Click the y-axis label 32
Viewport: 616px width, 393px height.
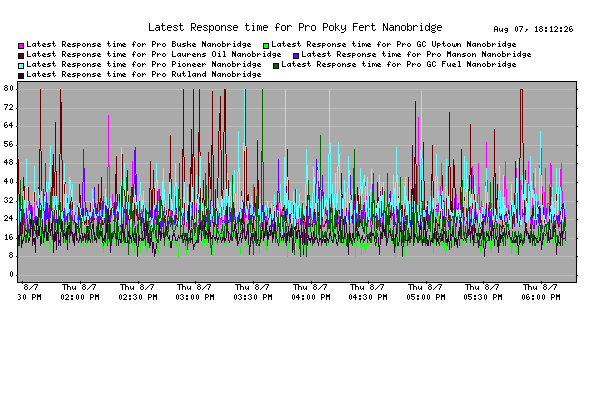coord(9,200)
